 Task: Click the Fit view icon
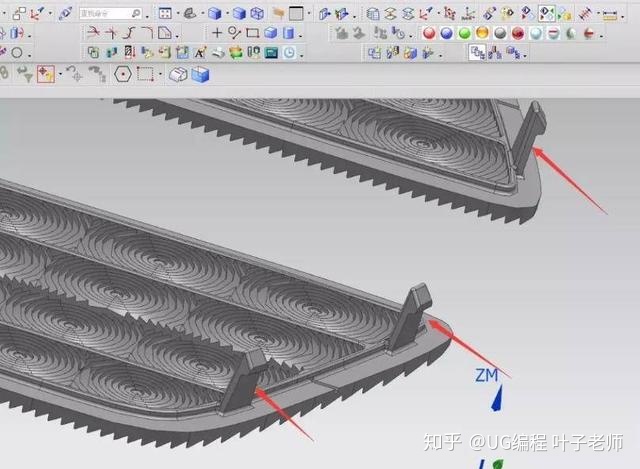165,13
